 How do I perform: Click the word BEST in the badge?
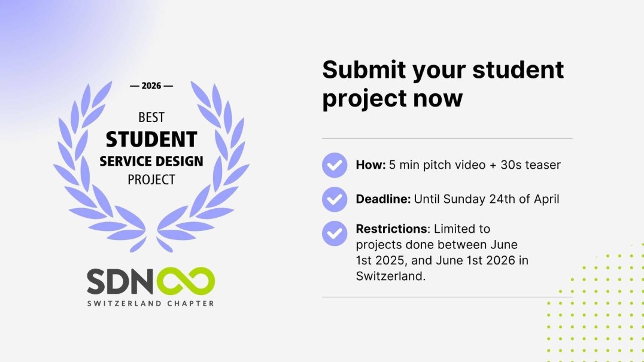click(x=151, y=117)
